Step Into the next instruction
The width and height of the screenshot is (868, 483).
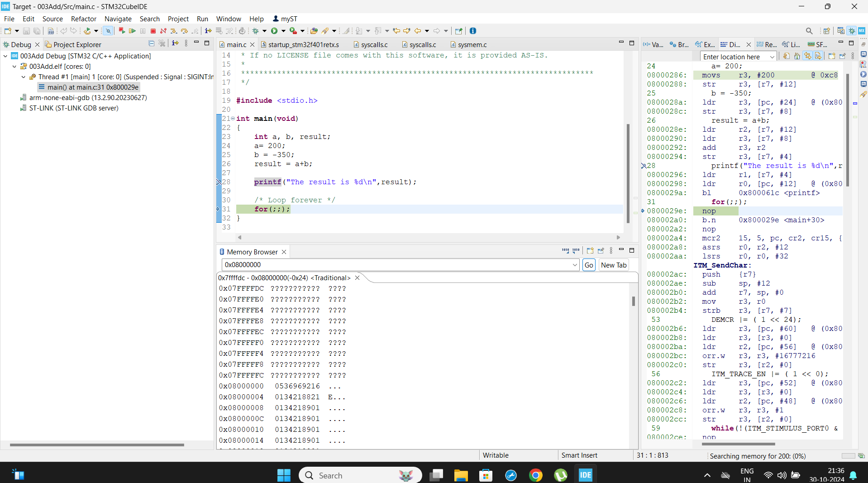click(x=174, y=31)
